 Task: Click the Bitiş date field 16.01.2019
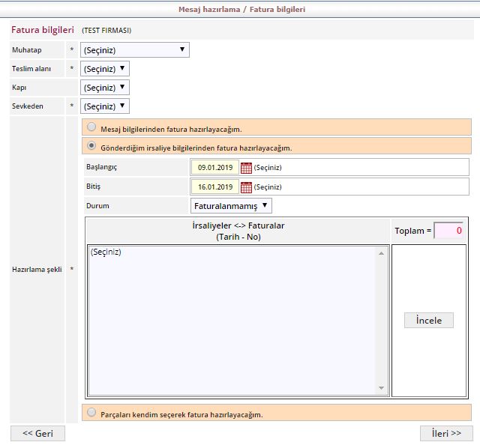(x=214, y=187)
